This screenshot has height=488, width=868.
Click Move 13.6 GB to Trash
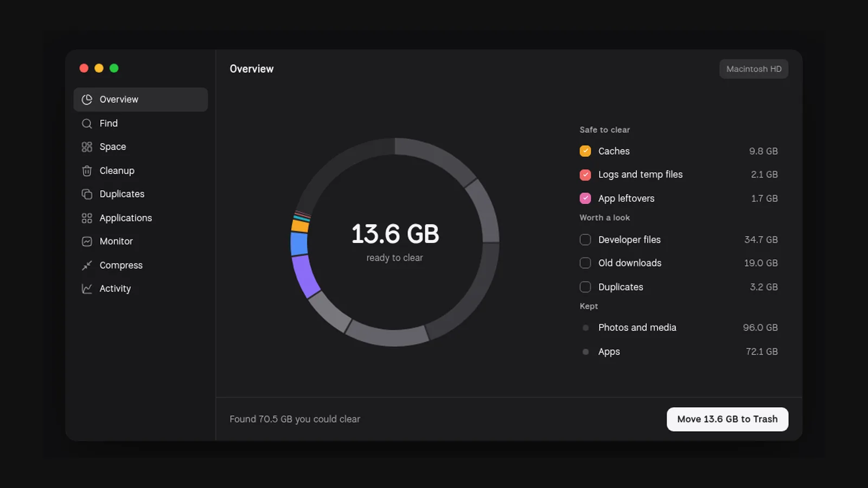pos(727,419)
